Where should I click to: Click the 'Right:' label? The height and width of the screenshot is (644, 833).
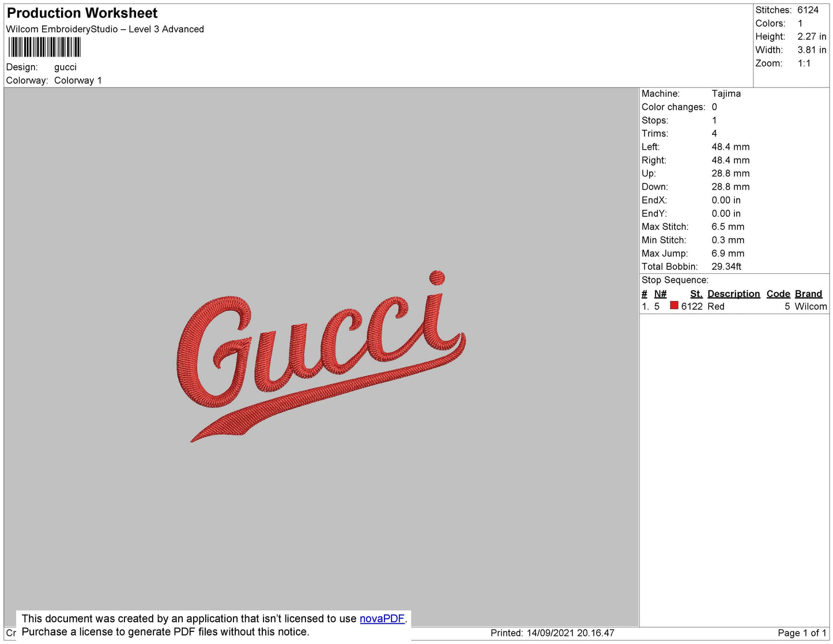(x=654, y=160)
